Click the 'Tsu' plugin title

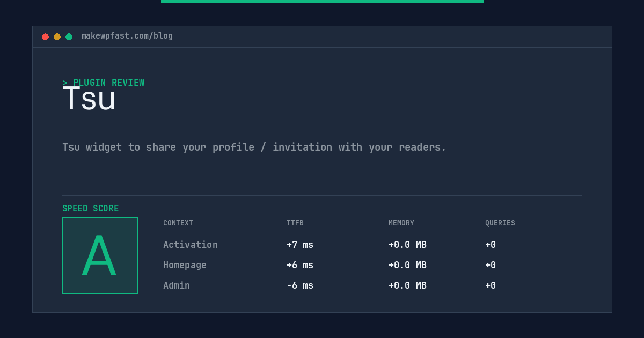tap(89, 99)
